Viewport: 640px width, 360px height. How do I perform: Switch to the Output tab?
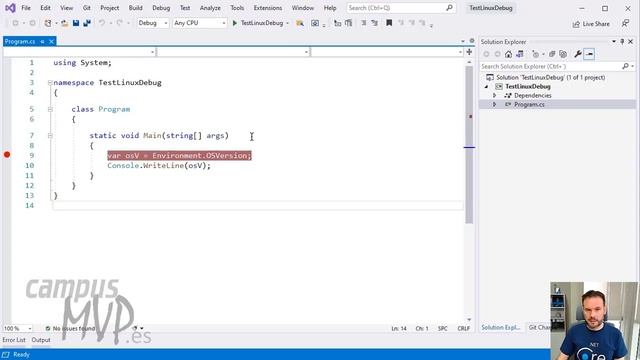point(41,340)
